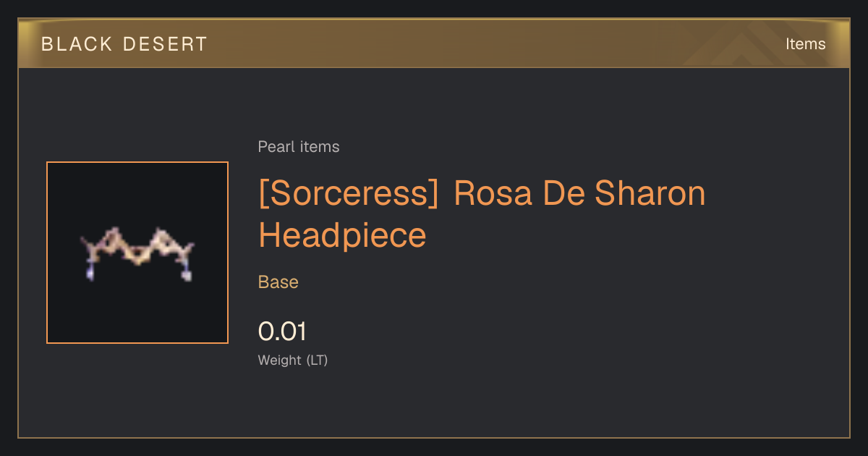Click the orange-bordered item thumbnail frame
This screenshot has height=456, width=868.
pos(137,253)
